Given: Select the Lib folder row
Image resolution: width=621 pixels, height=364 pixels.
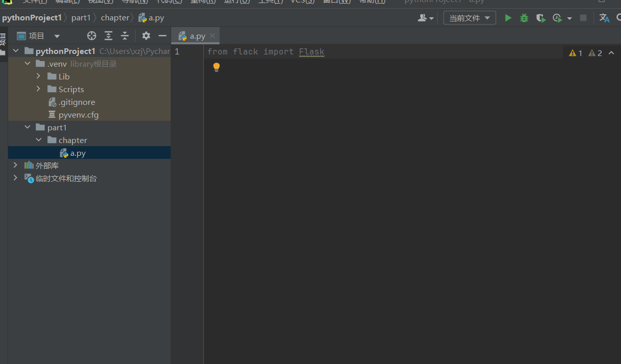Looking at the screenshot, I should 89,76.
